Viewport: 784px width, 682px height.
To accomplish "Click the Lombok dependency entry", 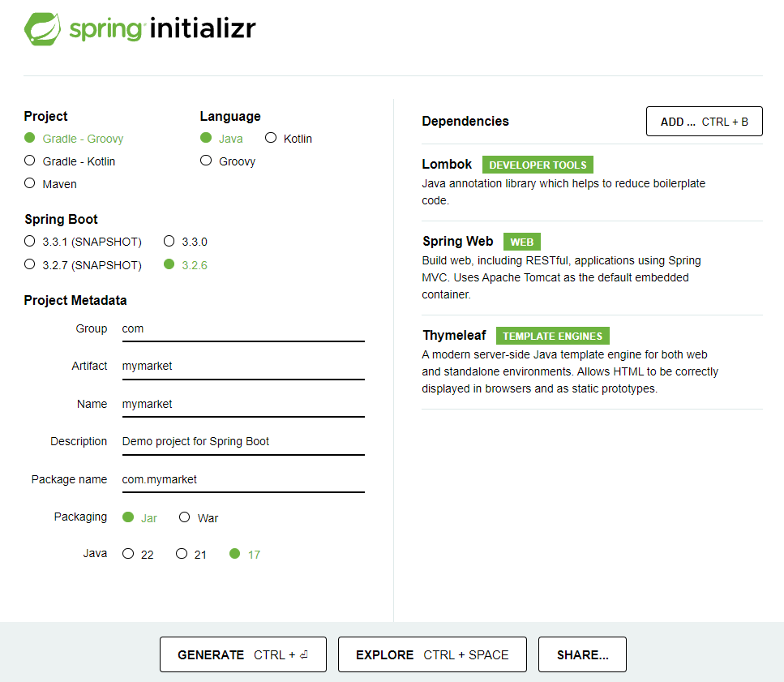I will coord(592,182).
